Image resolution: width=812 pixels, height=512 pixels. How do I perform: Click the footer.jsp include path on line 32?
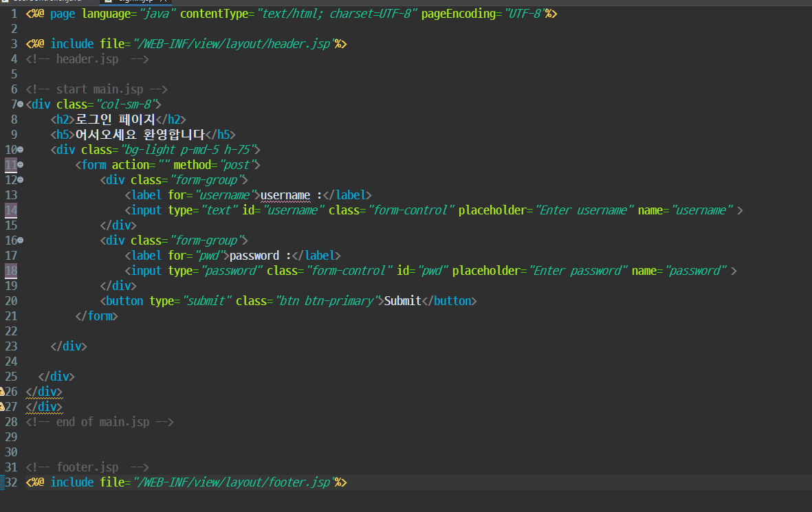coord(233,482)
